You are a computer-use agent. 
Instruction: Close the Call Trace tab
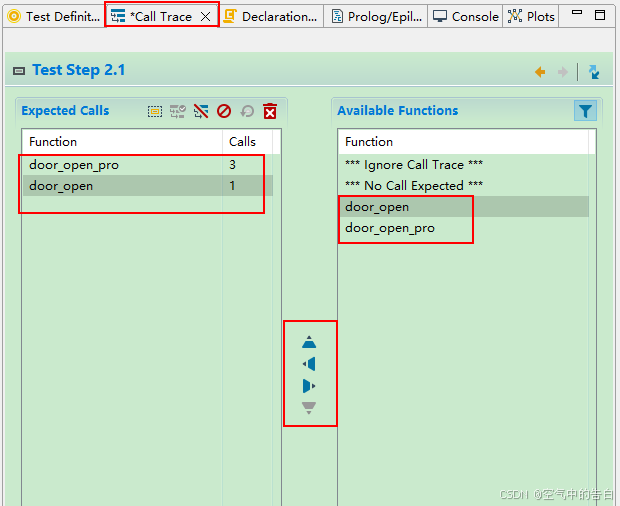tap(205, 17)
